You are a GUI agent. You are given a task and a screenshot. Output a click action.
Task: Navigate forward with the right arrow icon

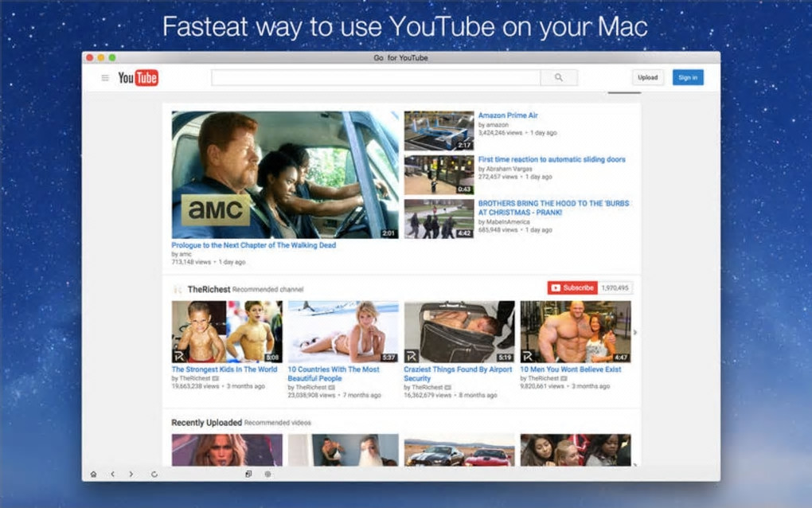pos(131,474)
